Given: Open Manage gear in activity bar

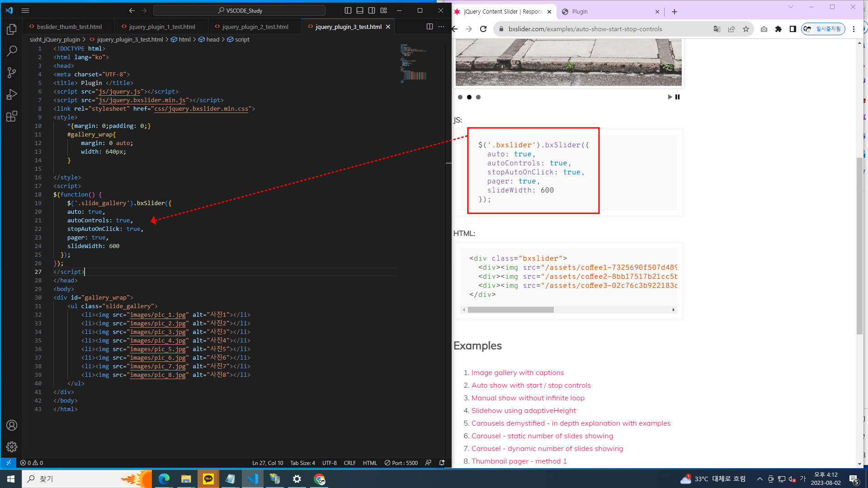Looking at the screenshot, I should pos(12,447).
